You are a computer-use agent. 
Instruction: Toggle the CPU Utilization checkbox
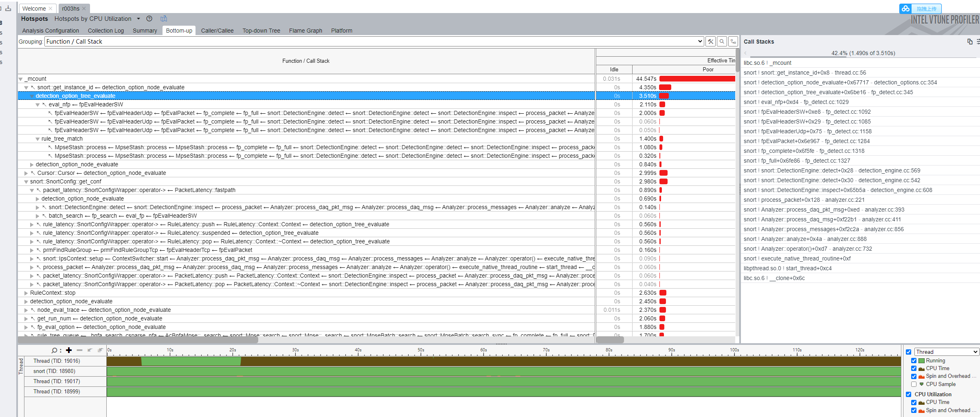[909, 394]
